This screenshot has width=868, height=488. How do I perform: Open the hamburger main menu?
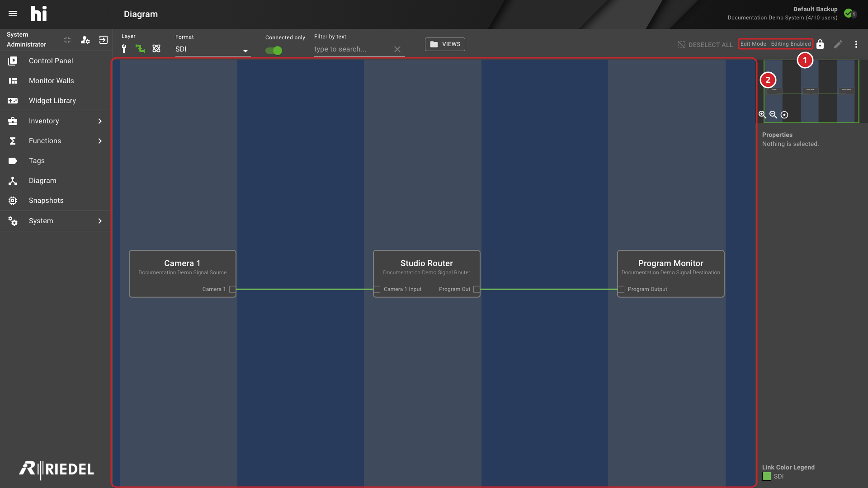tap(13, 14)
